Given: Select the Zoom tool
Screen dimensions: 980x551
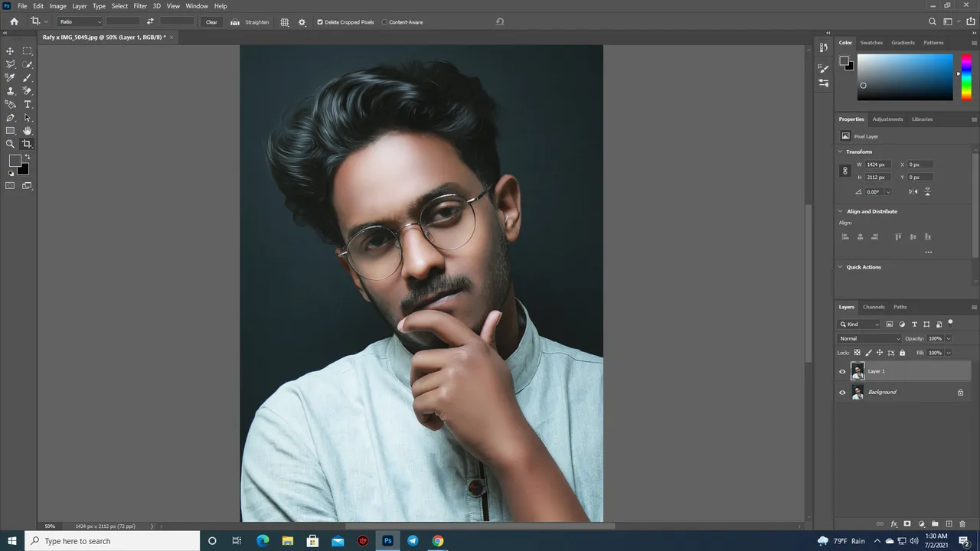Looking at the screenshot, I should 11,144.
